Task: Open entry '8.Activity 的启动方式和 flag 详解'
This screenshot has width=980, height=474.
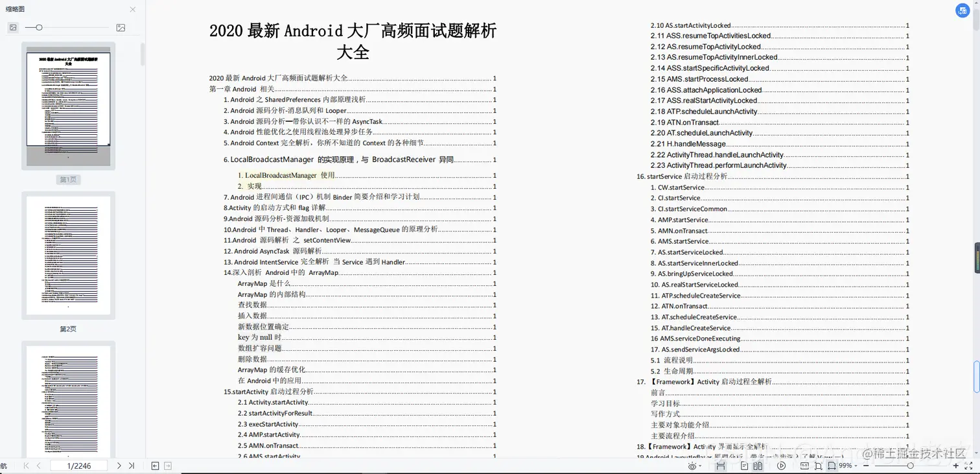Action: pyautogui.click(x=274, y=208)
